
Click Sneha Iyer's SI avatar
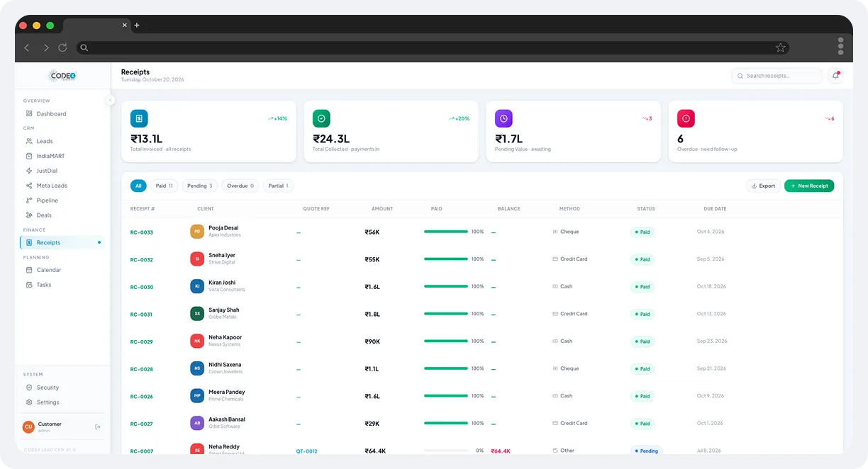197,259
